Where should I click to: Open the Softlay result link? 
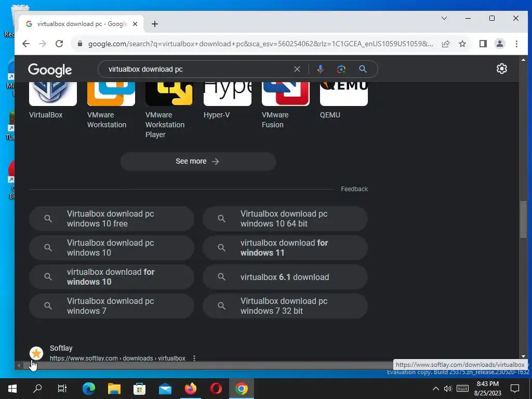pos(117,358)
